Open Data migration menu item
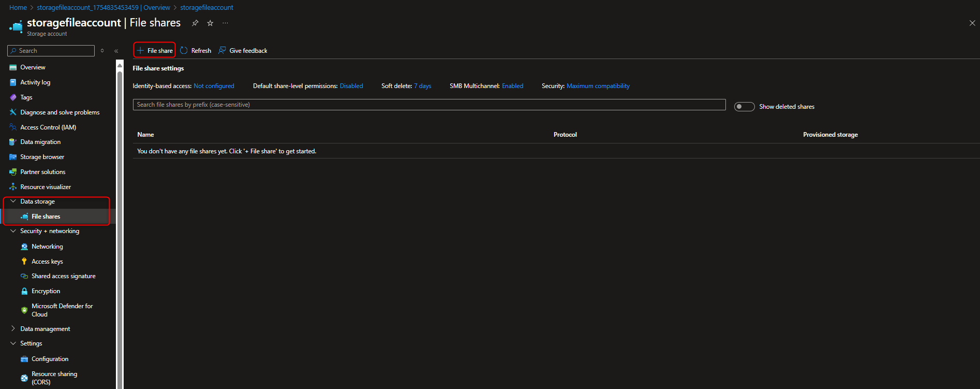Image resolution: width=980 pixels, height=389 pixels. (40, 142)
